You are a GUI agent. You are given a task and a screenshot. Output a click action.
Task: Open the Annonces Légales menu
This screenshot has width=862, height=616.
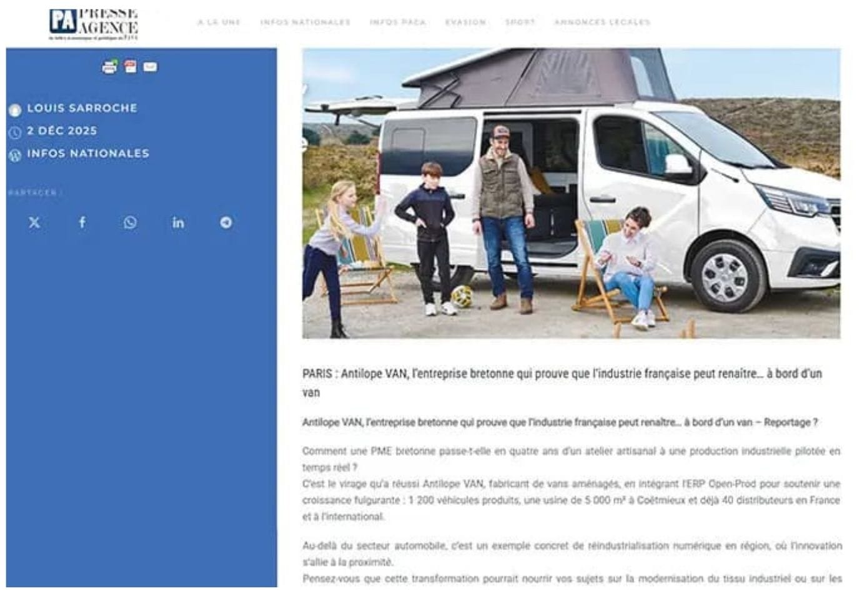pos(602,22)
